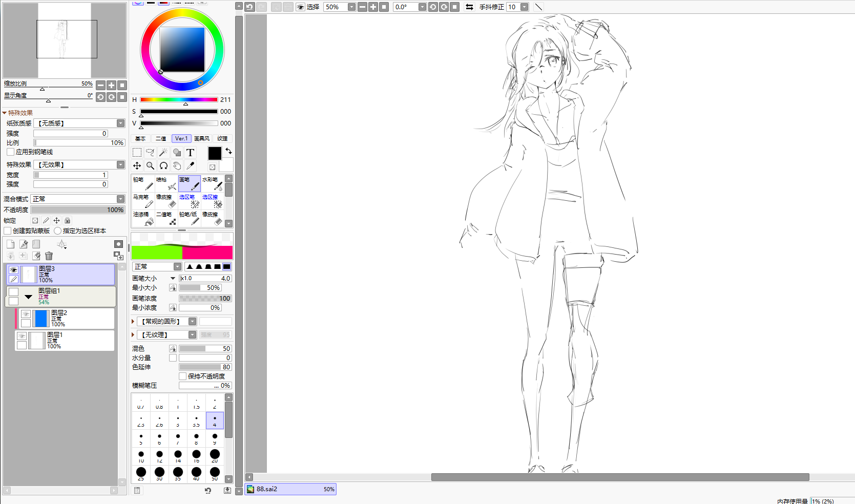Click the foreground black color swatch
This screenshot has height=504, width=855.
[215, 153]
